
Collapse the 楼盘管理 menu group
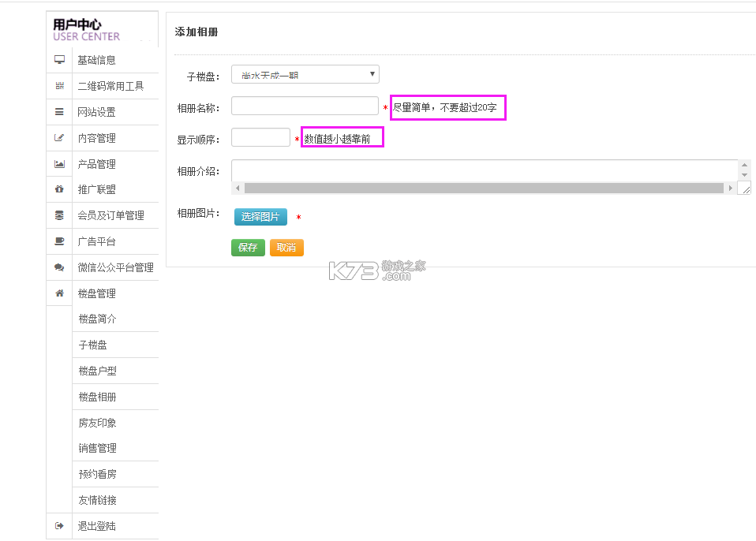point(96,293)
